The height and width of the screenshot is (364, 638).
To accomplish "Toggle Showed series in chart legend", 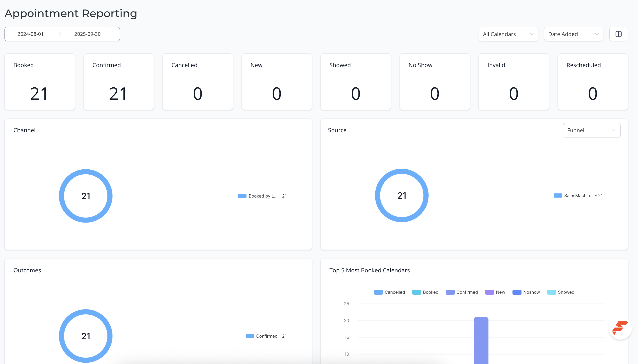I will click(560, 292).
